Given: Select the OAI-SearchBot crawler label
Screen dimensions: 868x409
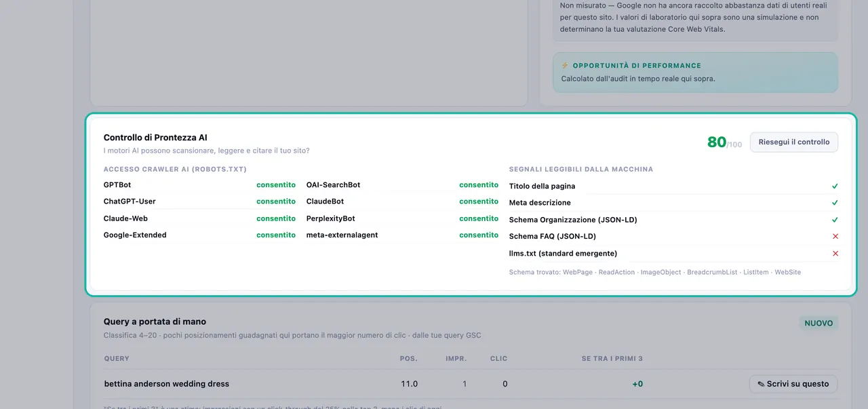Looking at the screenshot, I should 333,184.
